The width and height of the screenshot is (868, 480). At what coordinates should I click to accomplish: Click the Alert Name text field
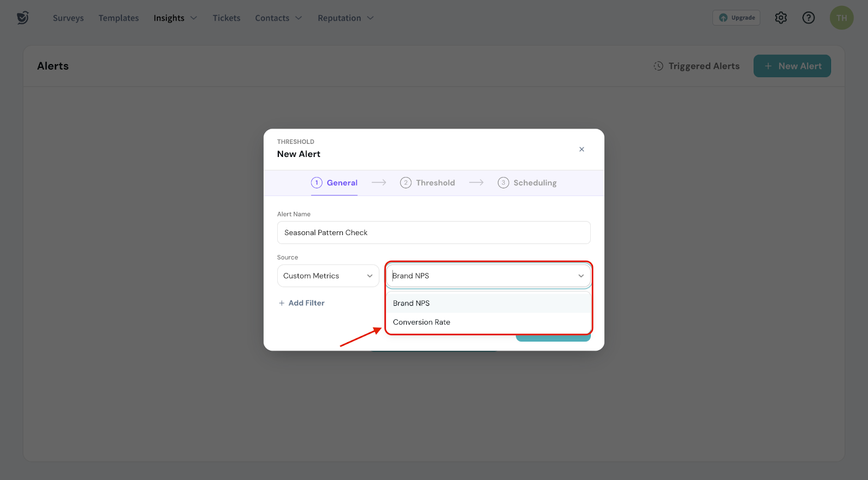pos(433,232)
